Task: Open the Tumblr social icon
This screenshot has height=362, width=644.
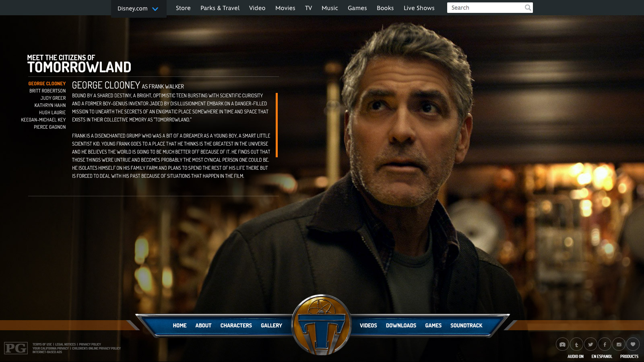Action: 576,344
